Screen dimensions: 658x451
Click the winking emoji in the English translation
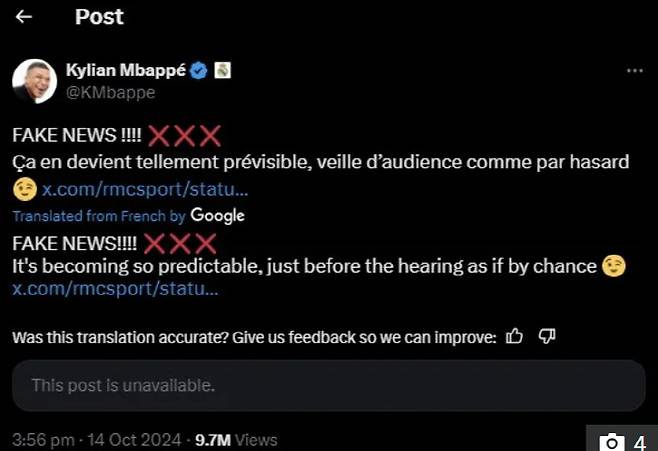click(613, 266)
